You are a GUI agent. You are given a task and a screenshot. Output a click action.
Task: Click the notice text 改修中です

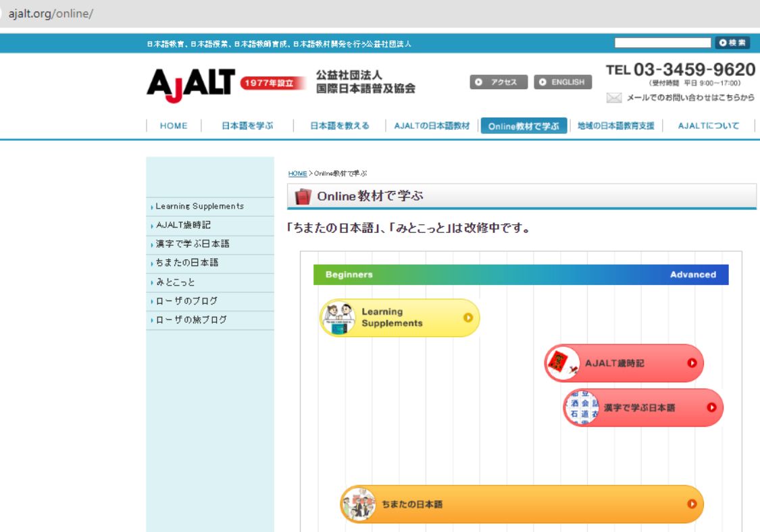(x=497, y=228)
